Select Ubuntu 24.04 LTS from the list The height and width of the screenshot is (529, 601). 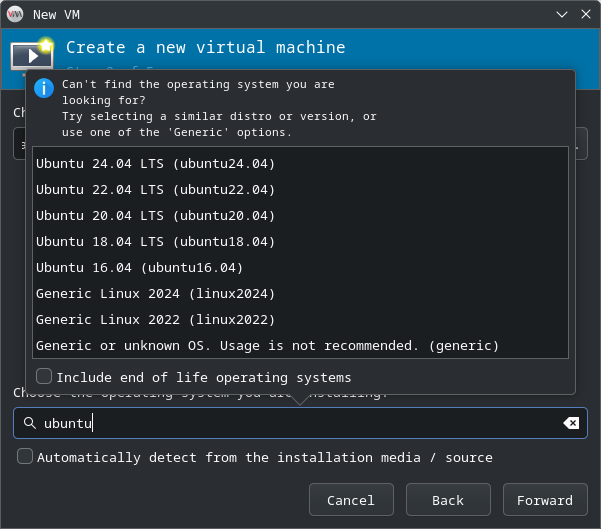coord(300,164)
